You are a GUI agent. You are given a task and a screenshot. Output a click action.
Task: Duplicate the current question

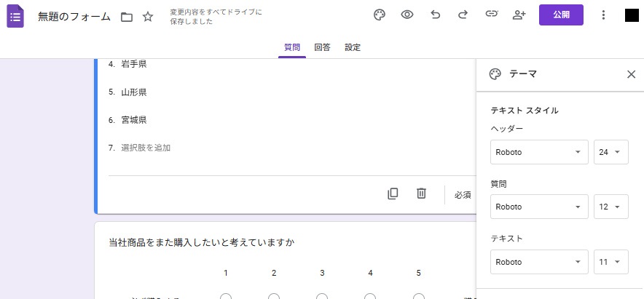(393, 194)
